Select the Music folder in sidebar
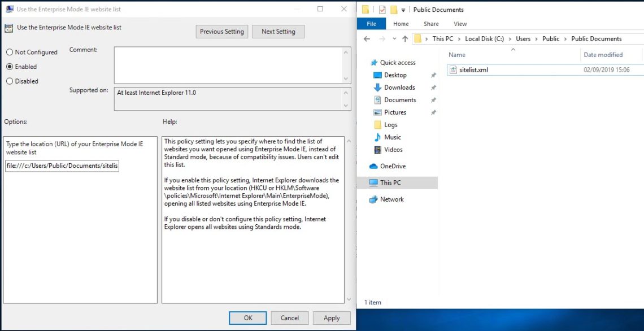 coord(391,137)
